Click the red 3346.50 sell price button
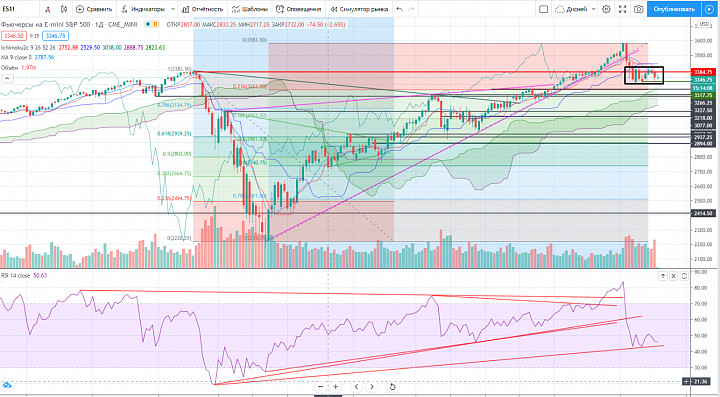 (14, 35)
